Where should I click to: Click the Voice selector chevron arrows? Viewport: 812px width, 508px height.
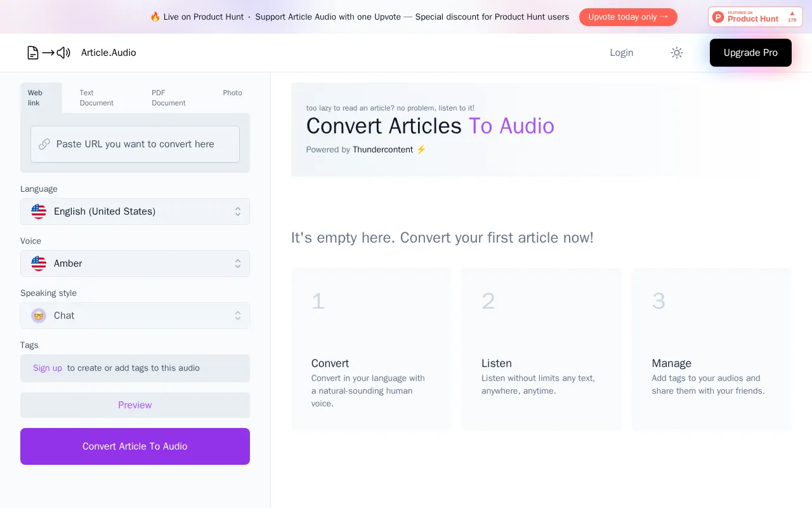point(238,264)
